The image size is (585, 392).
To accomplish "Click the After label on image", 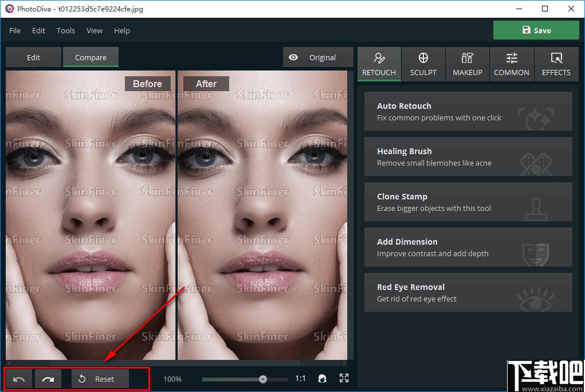I will (x=206, y=84).
